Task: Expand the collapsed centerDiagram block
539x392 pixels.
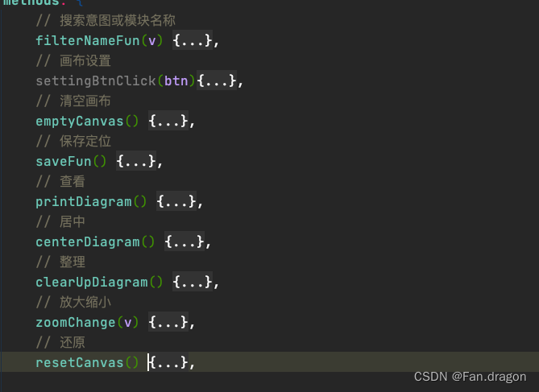Action: pos(184,241)
